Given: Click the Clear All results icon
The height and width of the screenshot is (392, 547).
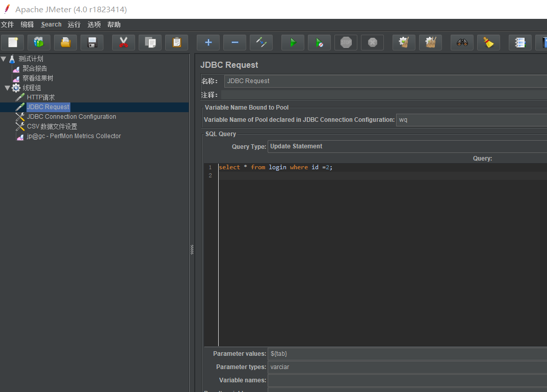Looking at the screenshot, I should (430, 42).
